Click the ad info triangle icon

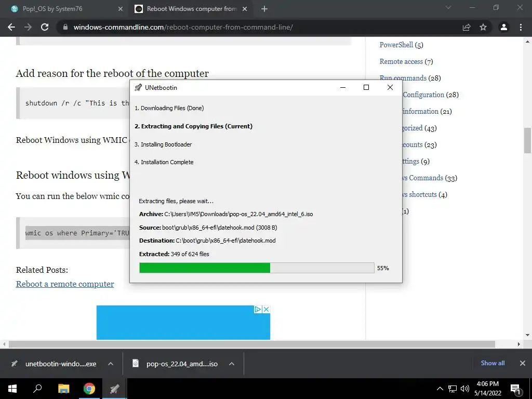[x=258, y=310]
